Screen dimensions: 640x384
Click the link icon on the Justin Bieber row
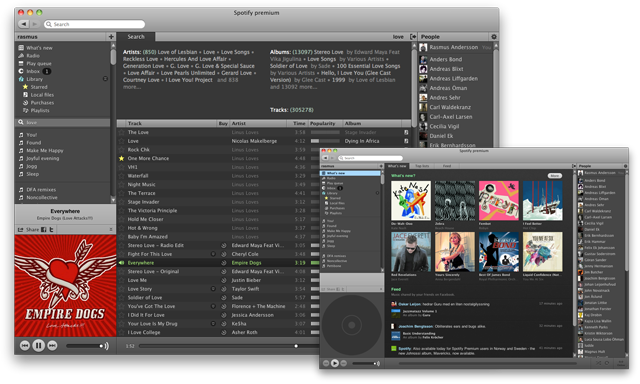[x=224, y=280]
